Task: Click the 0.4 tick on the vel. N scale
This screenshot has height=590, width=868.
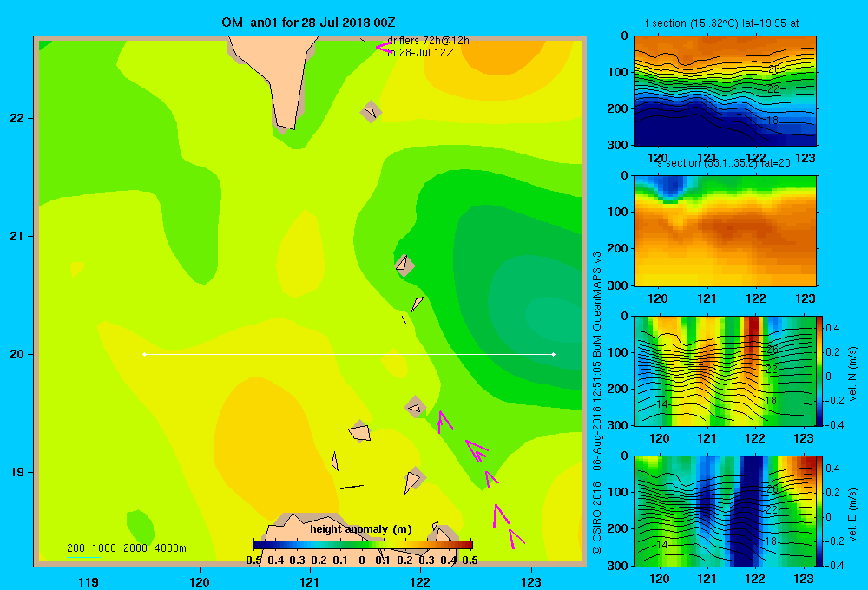Action: coord(832,328)
